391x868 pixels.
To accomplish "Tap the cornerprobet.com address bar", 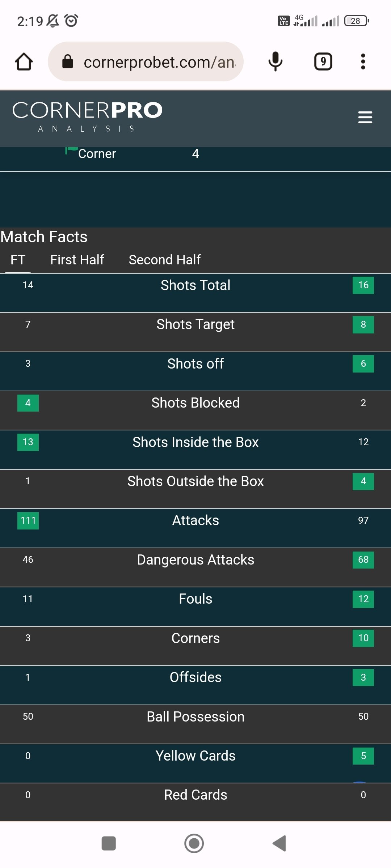I will (x=159, y=62).
